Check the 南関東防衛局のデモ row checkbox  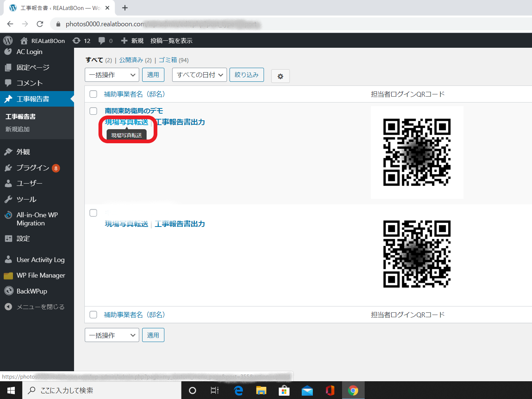(x=93, y=111)
